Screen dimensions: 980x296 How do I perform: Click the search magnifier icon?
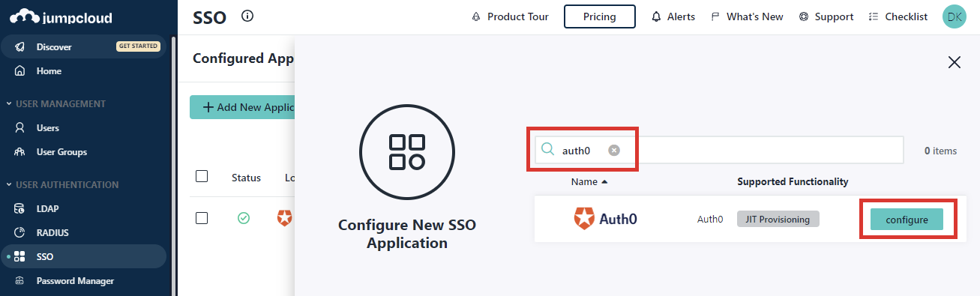(548, 150)
